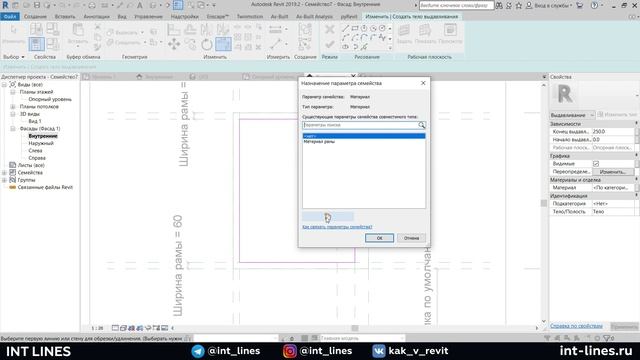Click Отмена in the parameter dialog
This screenshot has width=640, height=360.
click(411, 238)
